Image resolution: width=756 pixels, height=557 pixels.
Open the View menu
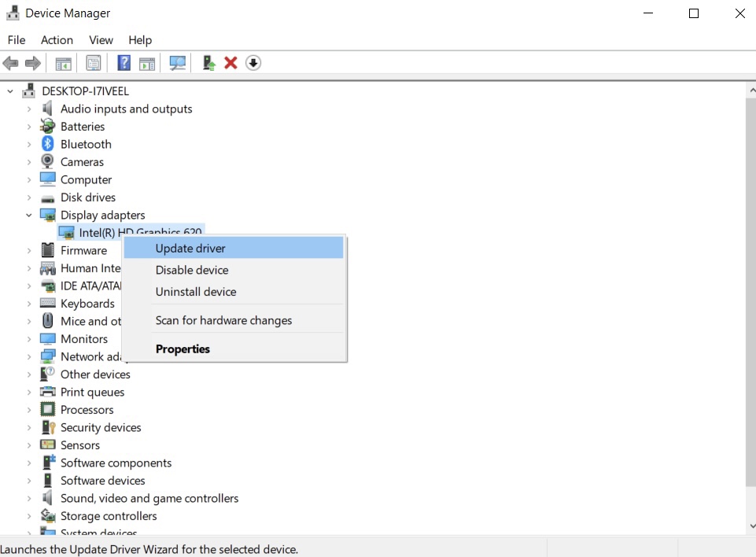point(101,40)
